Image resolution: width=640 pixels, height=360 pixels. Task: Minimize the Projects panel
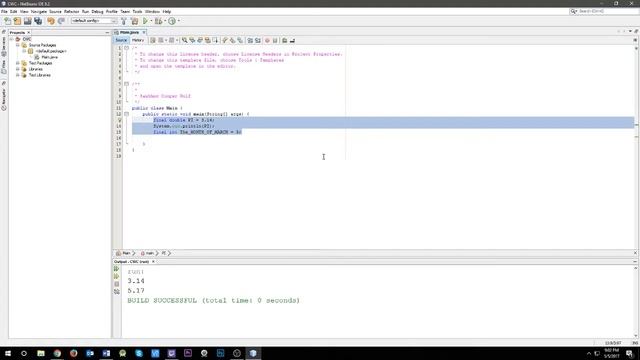click(x=107, y=33)
